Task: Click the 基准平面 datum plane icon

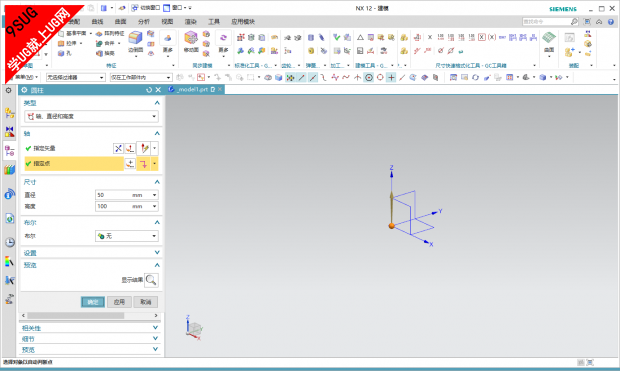Action: tap(61, 34)
